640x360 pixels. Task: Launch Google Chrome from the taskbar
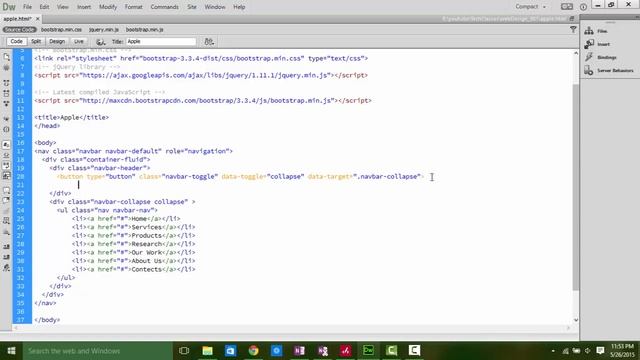click(x=253, y=351)
